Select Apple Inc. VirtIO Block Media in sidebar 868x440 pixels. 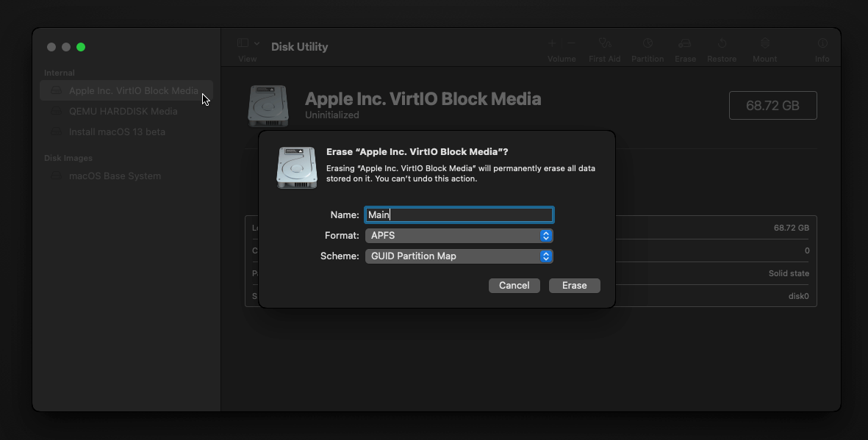126,91
